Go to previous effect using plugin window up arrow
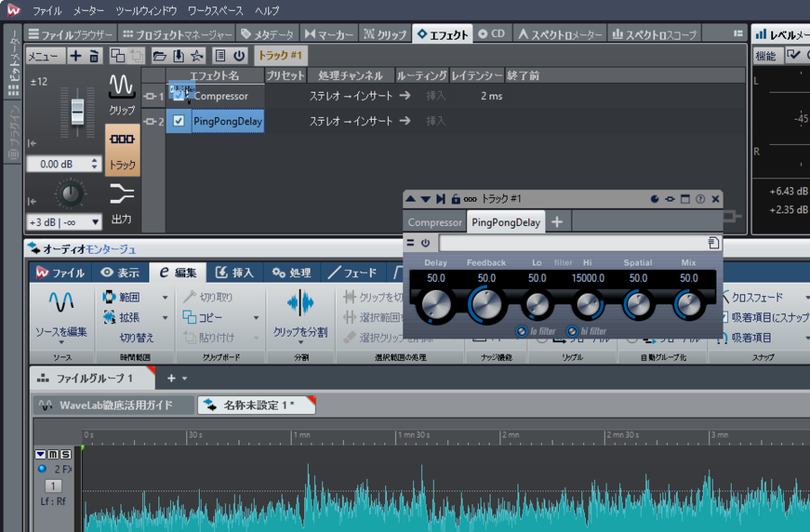 (x=410, y=199)
